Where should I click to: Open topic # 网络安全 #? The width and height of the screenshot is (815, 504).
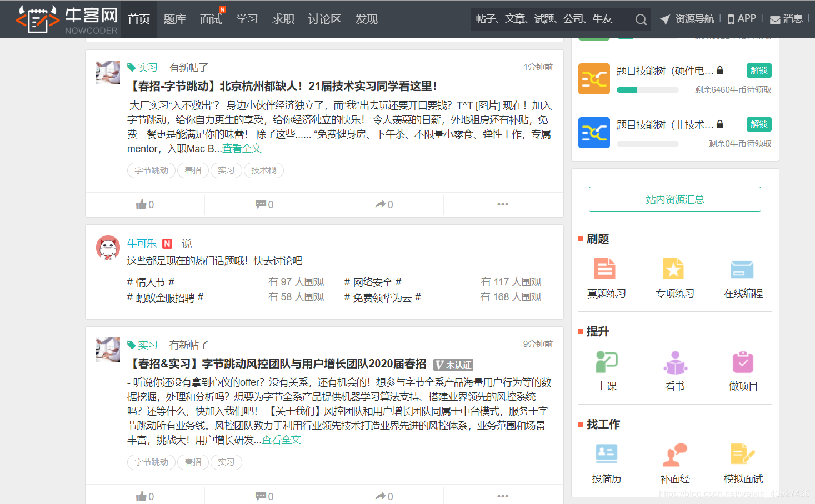tap(373, 282)
